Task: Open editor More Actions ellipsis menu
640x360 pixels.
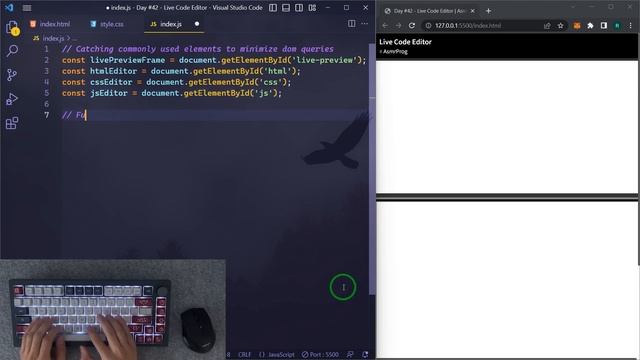Action: pyautogui.click(x=364, y=24)
